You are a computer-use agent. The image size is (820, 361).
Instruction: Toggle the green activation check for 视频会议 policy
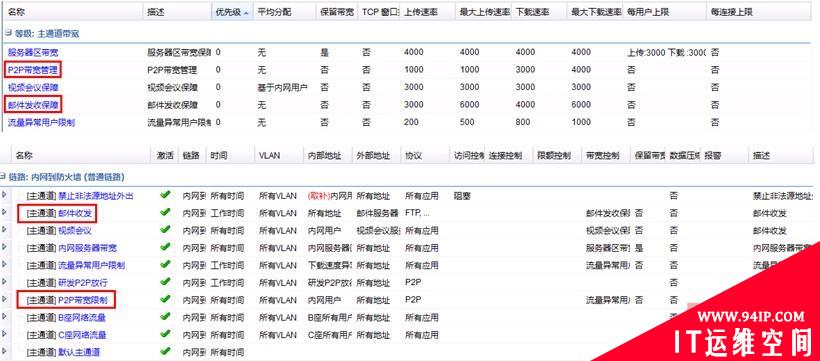(x=165, y=229)
